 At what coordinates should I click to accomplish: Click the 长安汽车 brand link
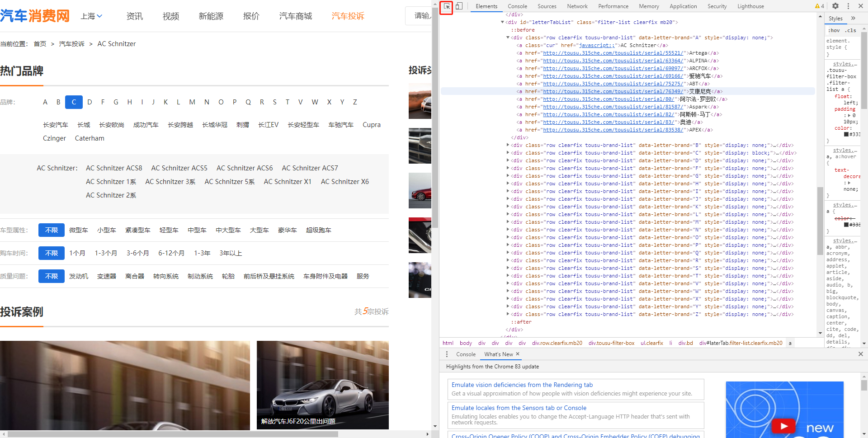(x=56, y=125)
